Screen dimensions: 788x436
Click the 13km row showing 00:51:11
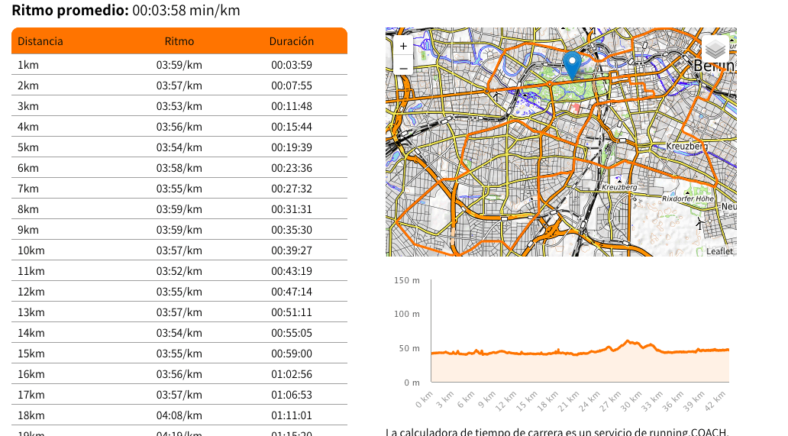[x=180, y=312]
